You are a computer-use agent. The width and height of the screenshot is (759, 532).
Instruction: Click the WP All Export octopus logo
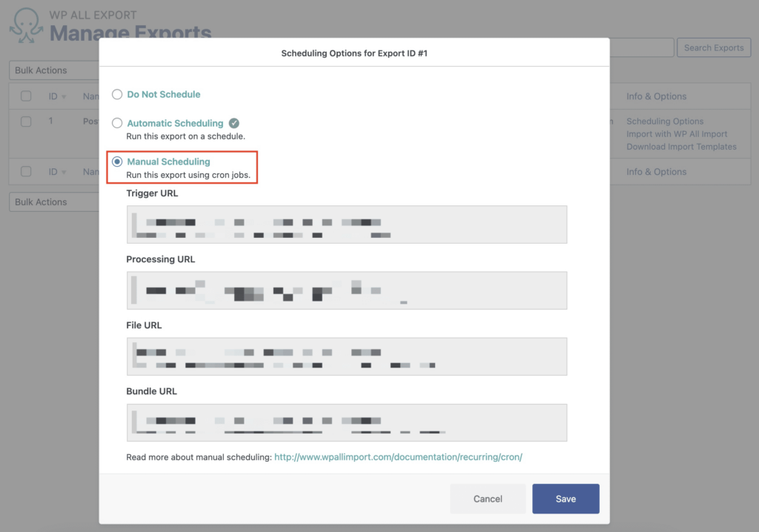(25, 24)
